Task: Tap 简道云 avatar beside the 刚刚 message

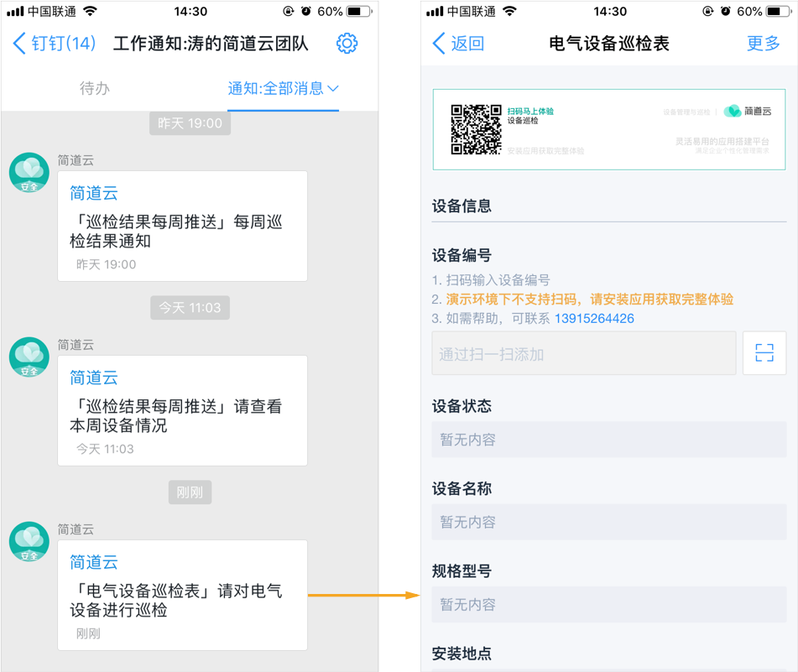Action: coord(29,542)
